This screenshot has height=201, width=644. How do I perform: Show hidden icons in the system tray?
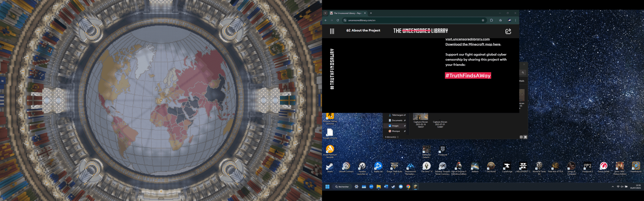click(x=613, y=187)
